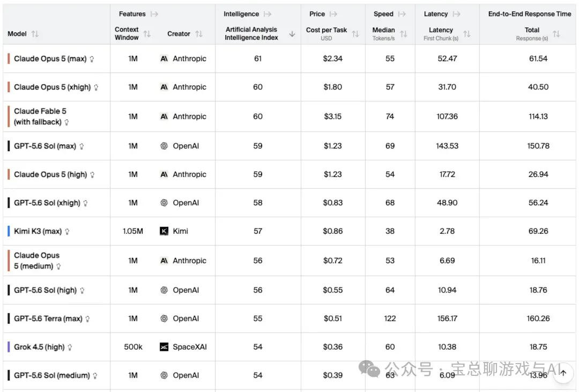
Task: Expand the Intelligence column group
Action: (268, 14)
